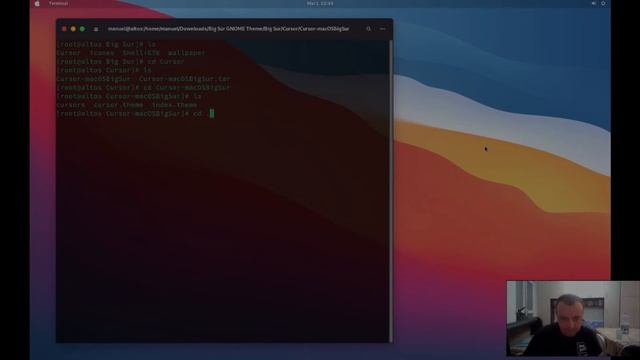The width and height of the screenshot is (640, 360).
Task: Minimize the terminal with the yellow button
Action: pos(73,29)
